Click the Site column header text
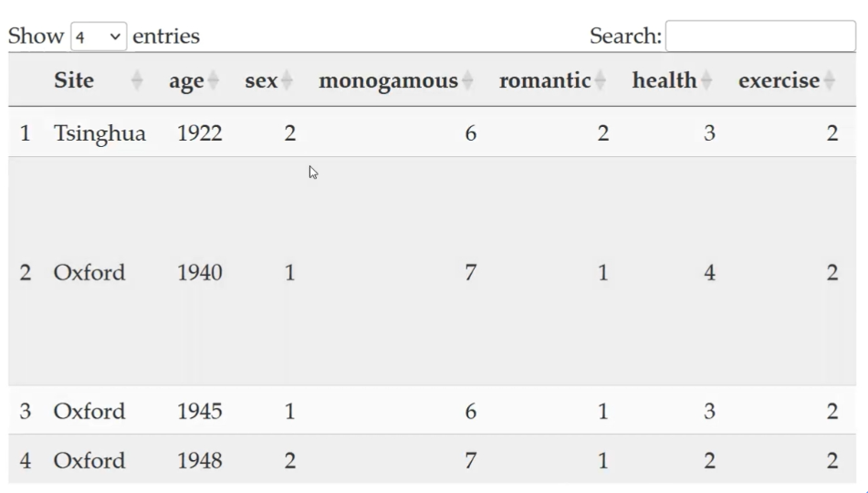 tap(74, 80)
